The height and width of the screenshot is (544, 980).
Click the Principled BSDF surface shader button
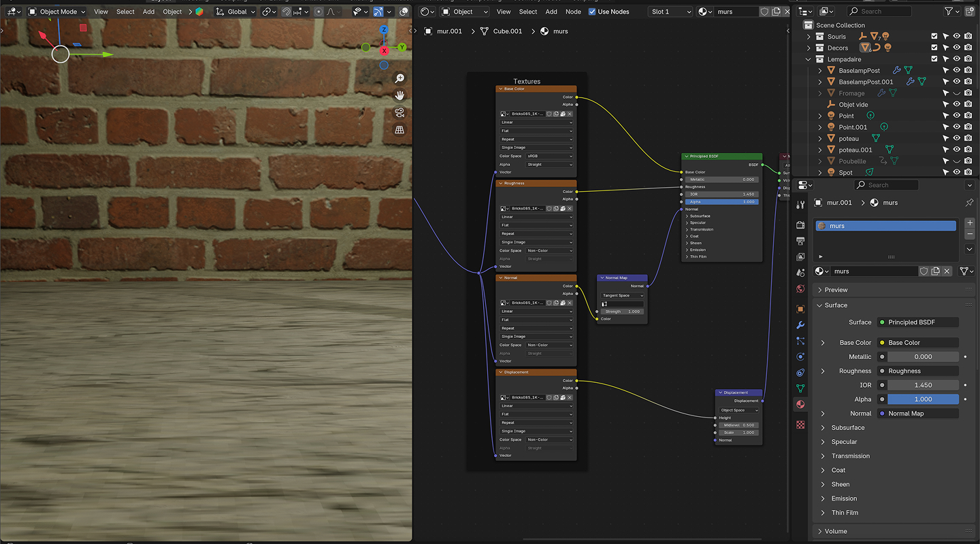coord(918,322)
